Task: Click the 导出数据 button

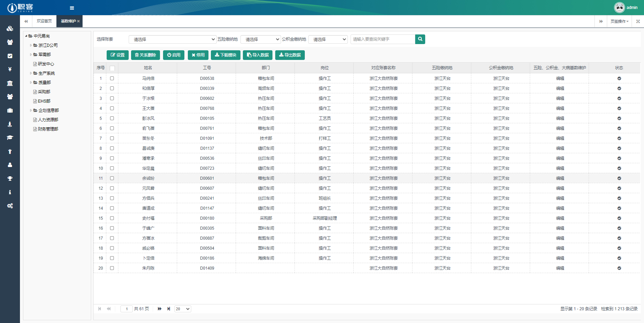Action: pyautogui.click(x=290, y=55)
